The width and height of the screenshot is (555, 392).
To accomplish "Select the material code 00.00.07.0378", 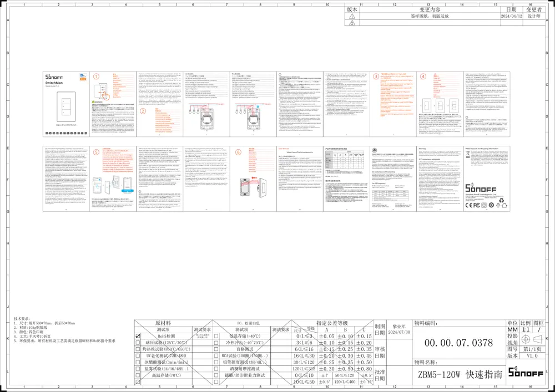I will [x=458, y=343].
